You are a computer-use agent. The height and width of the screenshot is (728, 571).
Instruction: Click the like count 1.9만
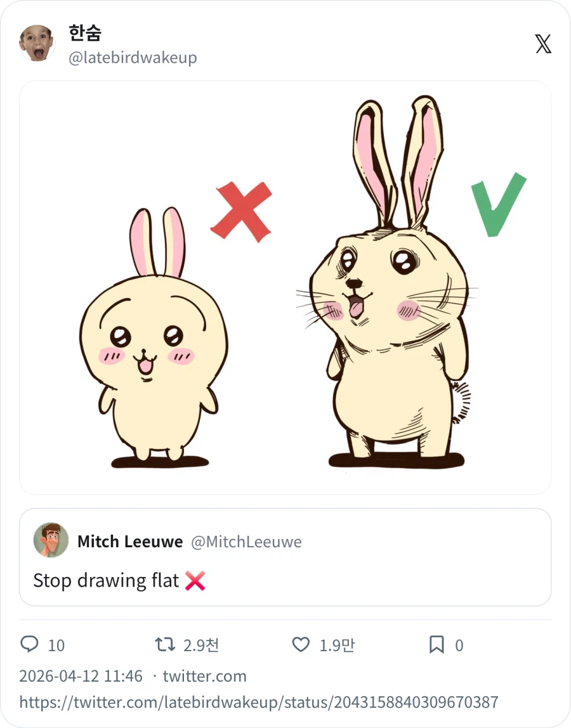point(337,646)
